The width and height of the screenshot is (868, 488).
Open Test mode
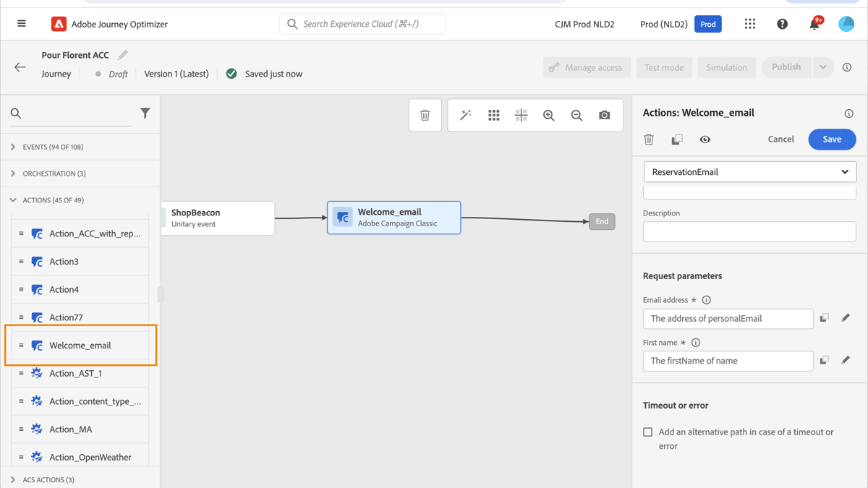pyautogui.click(x=664, y=67)
